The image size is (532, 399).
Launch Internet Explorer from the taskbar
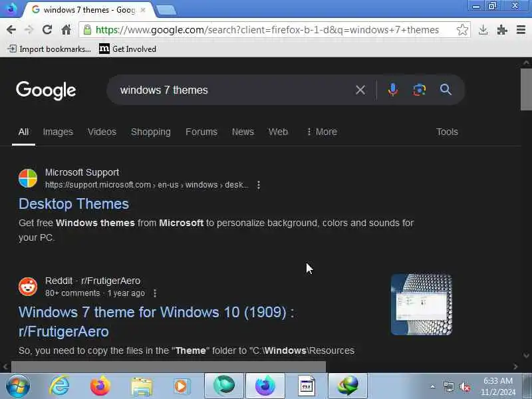click(x=59, y=386)
